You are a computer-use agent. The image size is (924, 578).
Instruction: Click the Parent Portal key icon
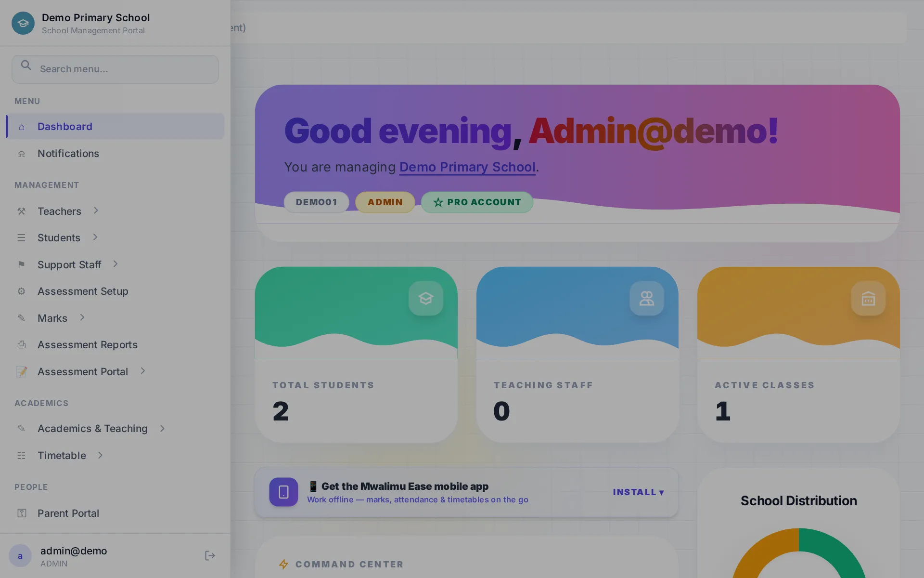click(21, 513)
